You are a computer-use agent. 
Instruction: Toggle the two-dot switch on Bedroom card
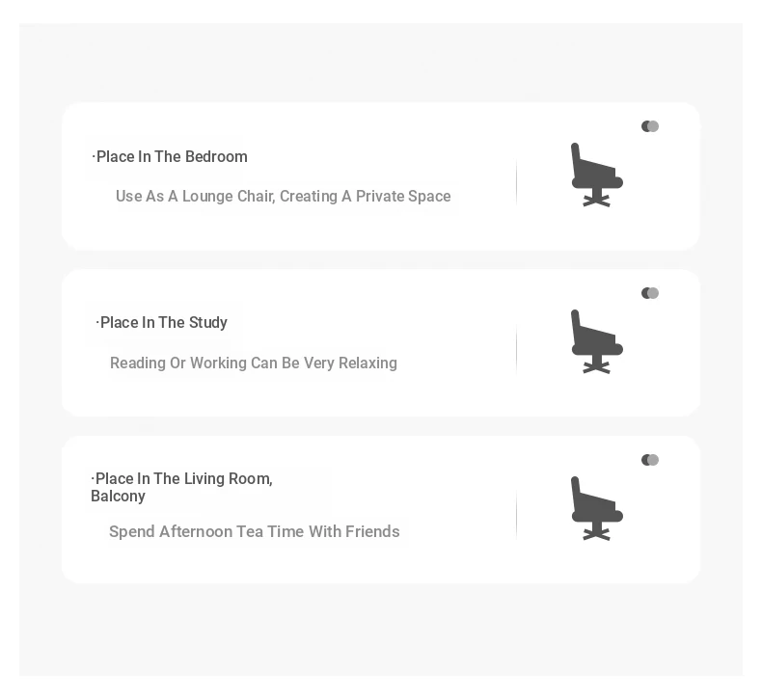650,126
